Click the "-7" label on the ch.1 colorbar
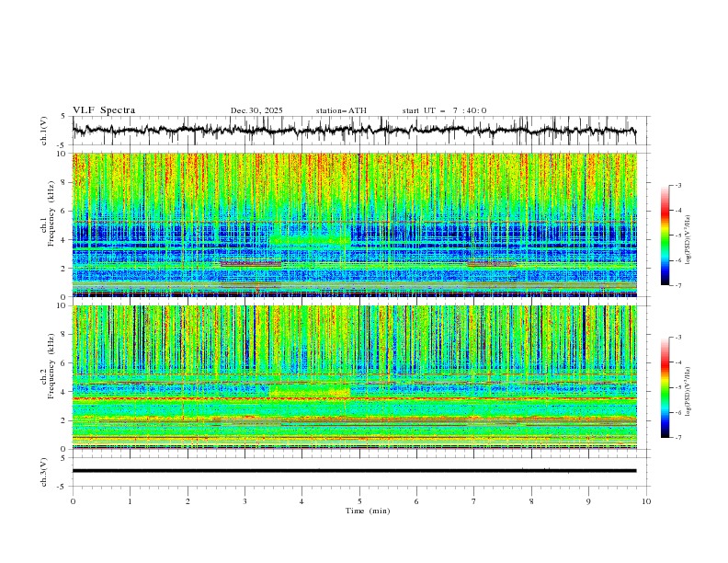This screenshot has height=563, width=728. pos(677,285)
